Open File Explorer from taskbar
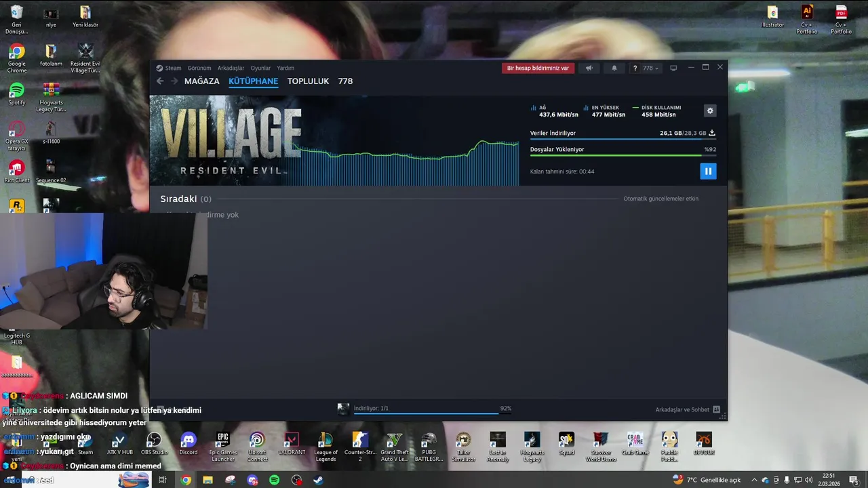This screenshot has height=488, width=868. tap(208, 480)
